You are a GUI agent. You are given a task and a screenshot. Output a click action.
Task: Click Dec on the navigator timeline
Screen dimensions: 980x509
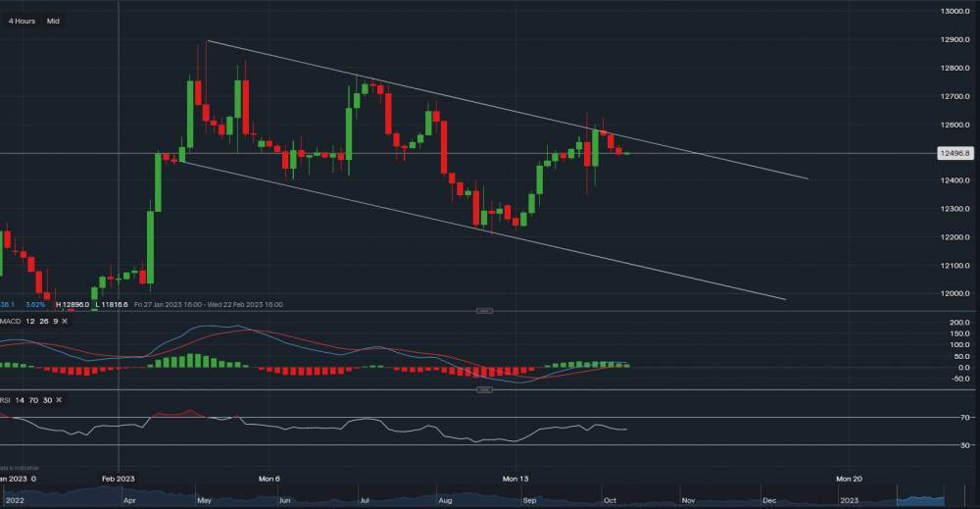(769, 500)
